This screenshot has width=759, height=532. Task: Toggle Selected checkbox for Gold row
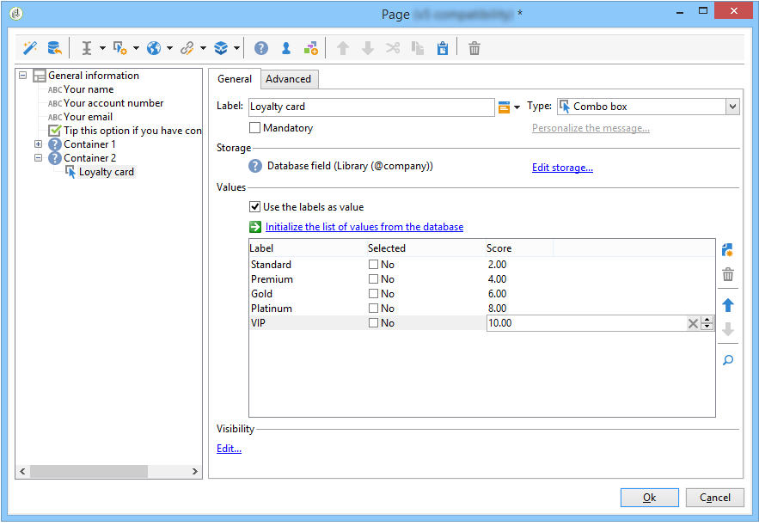[x=373, y=294]
